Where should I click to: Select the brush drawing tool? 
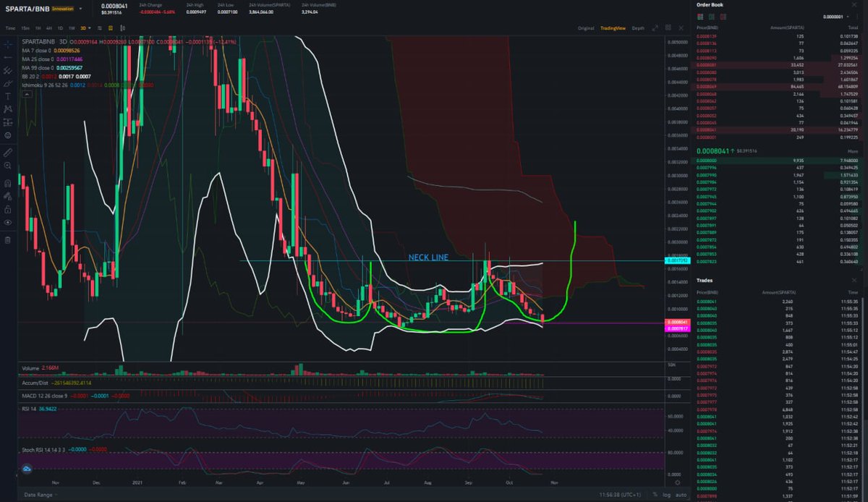coord(8,84)
